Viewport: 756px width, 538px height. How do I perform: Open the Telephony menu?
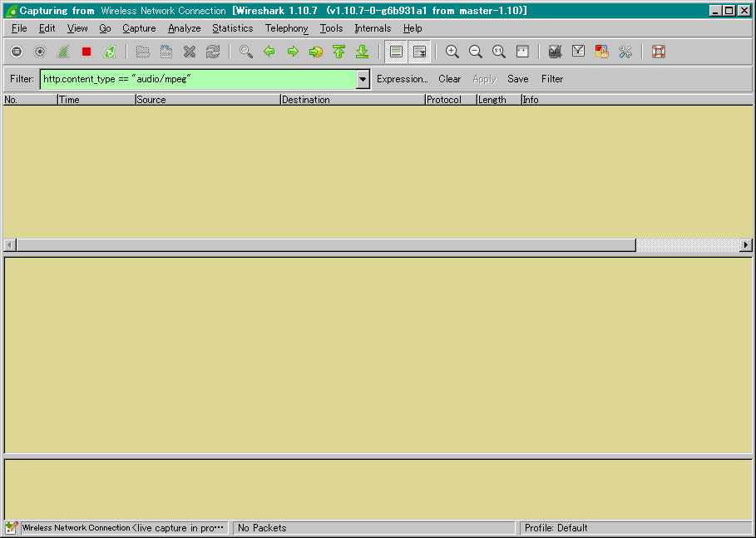click(x=286, y=28)
